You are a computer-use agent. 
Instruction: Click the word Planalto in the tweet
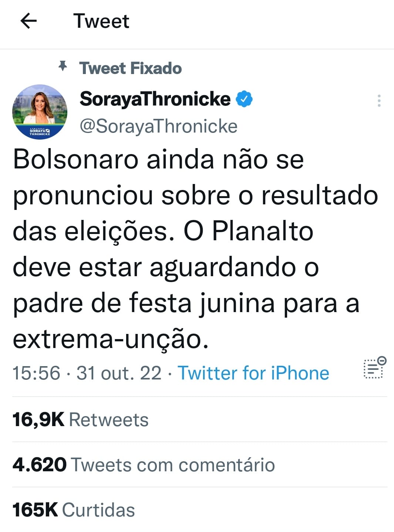click(263, 231)
